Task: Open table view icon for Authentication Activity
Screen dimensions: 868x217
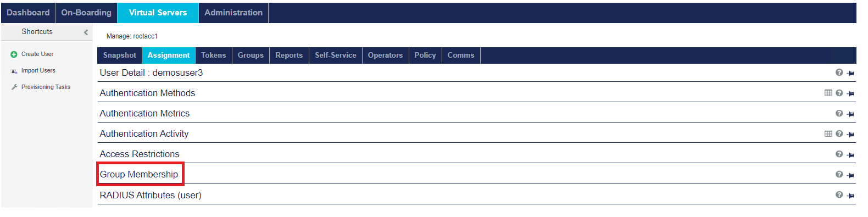Action: pyautogui.click(x=828, y=133)
